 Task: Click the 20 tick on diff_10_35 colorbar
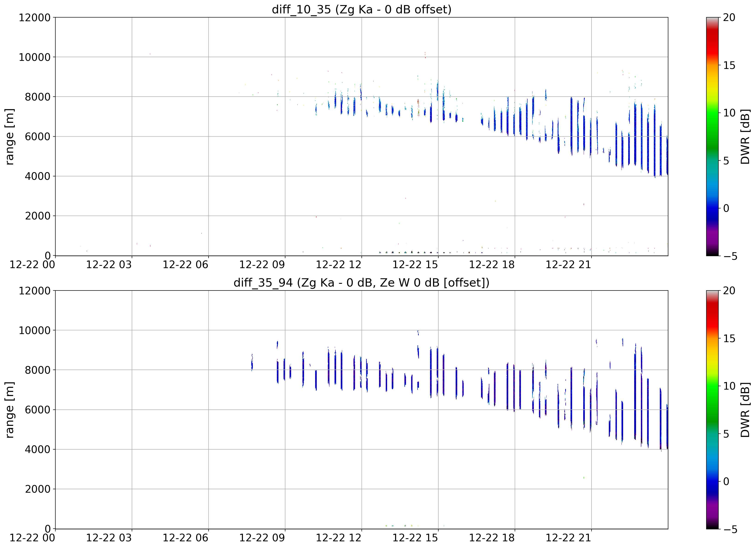(729, 17)
